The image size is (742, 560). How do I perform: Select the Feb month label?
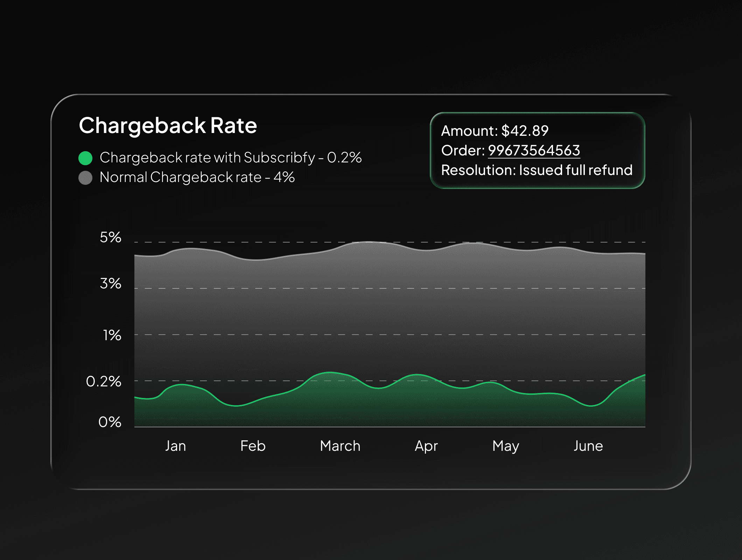(x=253, y=446)
